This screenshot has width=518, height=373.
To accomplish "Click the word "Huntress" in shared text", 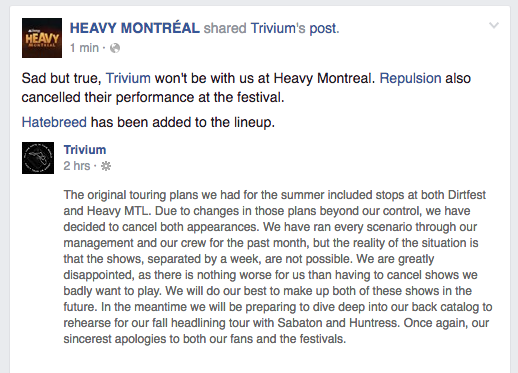I will pyautogui.click(x=373, y=323).
